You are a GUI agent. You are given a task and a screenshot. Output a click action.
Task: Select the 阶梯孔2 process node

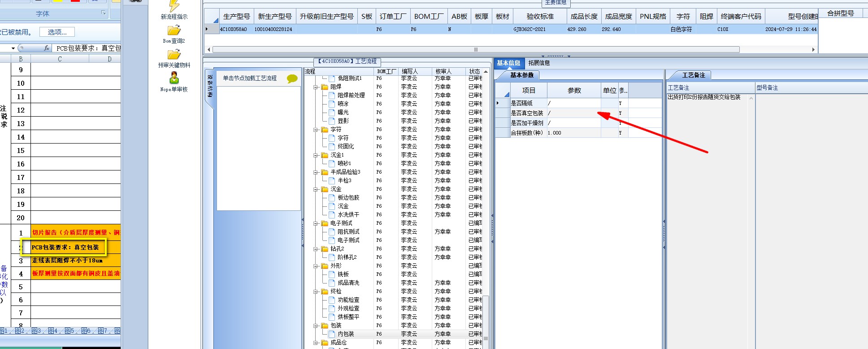[347, 257]
